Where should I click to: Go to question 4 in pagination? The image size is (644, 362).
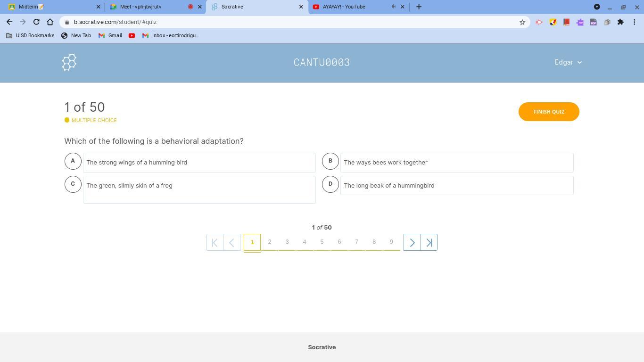(x=305, y=242)
